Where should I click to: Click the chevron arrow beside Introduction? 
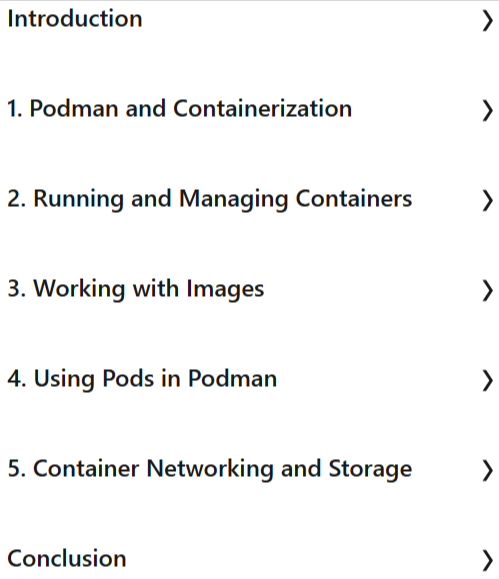(x=488, y=21)
